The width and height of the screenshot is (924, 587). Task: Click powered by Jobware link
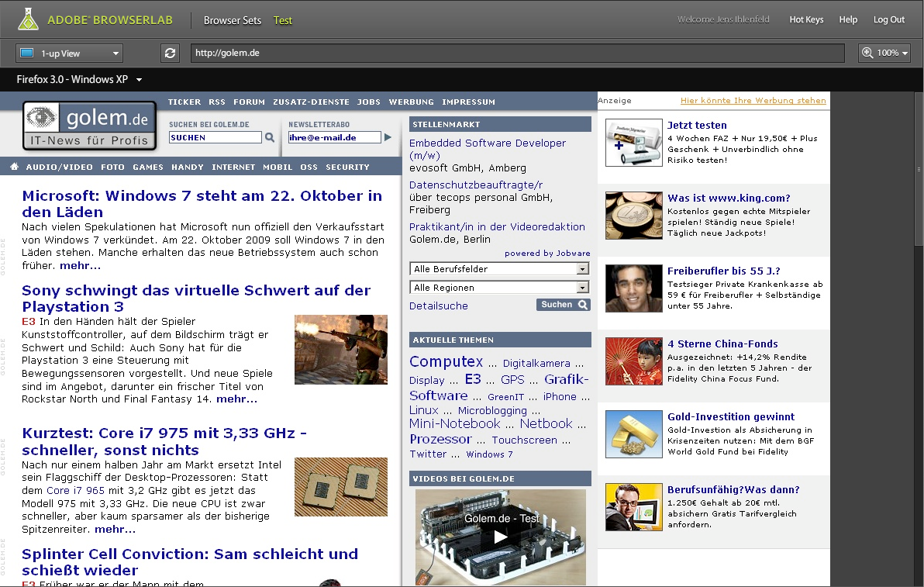coord(547,254)
